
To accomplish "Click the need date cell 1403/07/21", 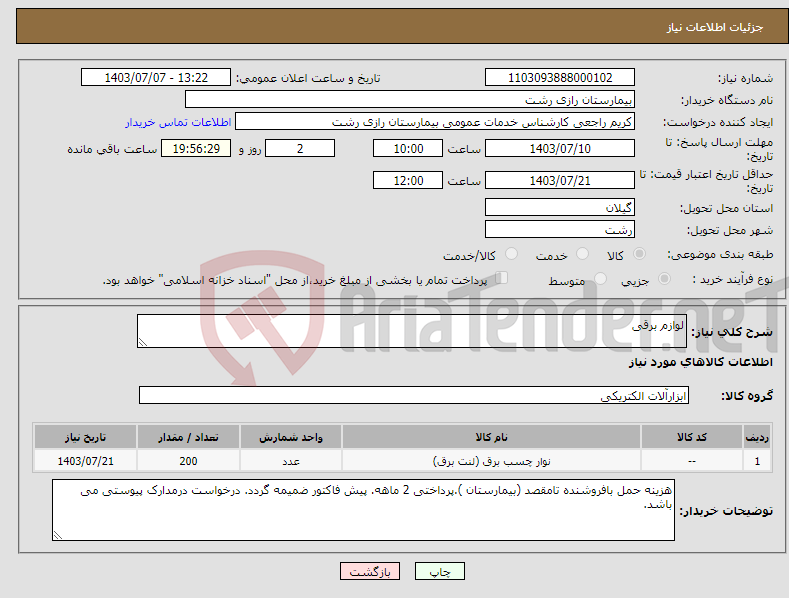I will (x=86, y=461).
